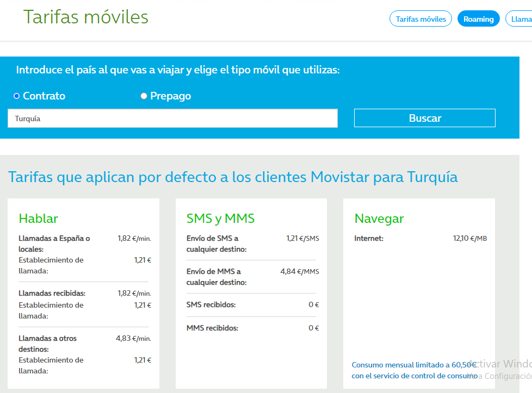
Task: Switch to the Roaming tab
Action: pyautogui.click(x=478, y=19)
